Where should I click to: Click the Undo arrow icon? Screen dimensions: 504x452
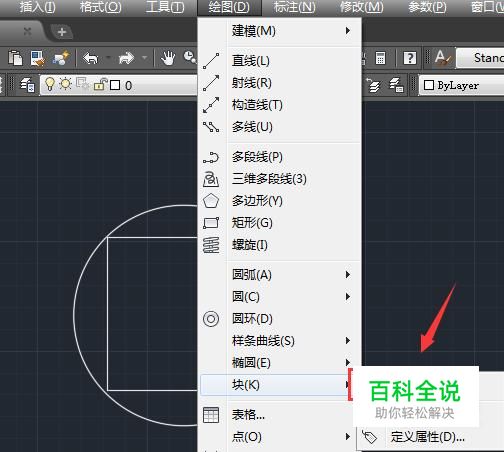(x=91, y=58)
